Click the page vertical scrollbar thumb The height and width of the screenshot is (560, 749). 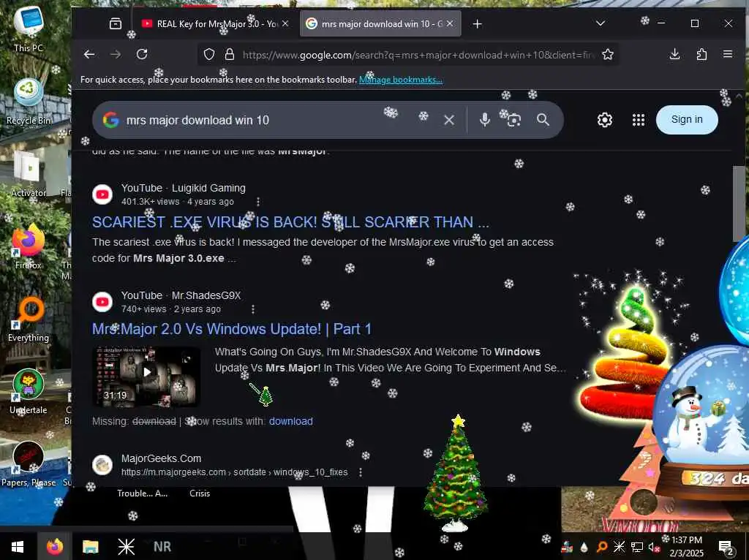739,204
